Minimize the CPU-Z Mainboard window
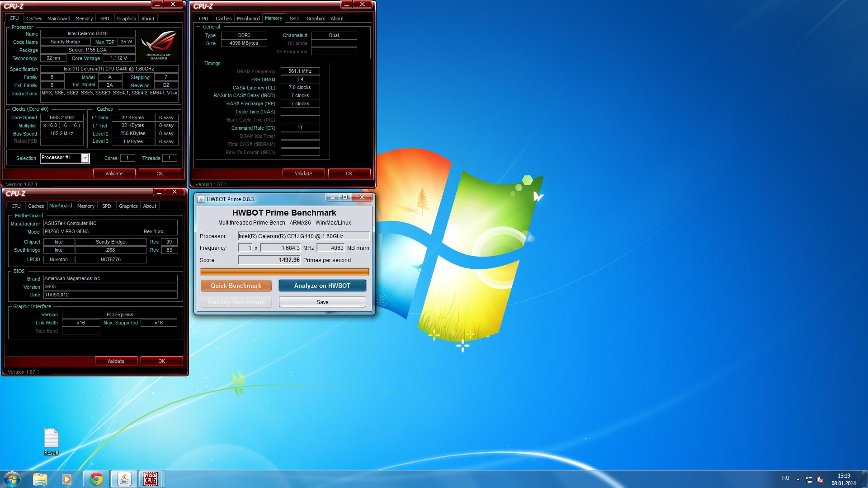Viewport: 868px width, 488px height. (x=159, y=192)
